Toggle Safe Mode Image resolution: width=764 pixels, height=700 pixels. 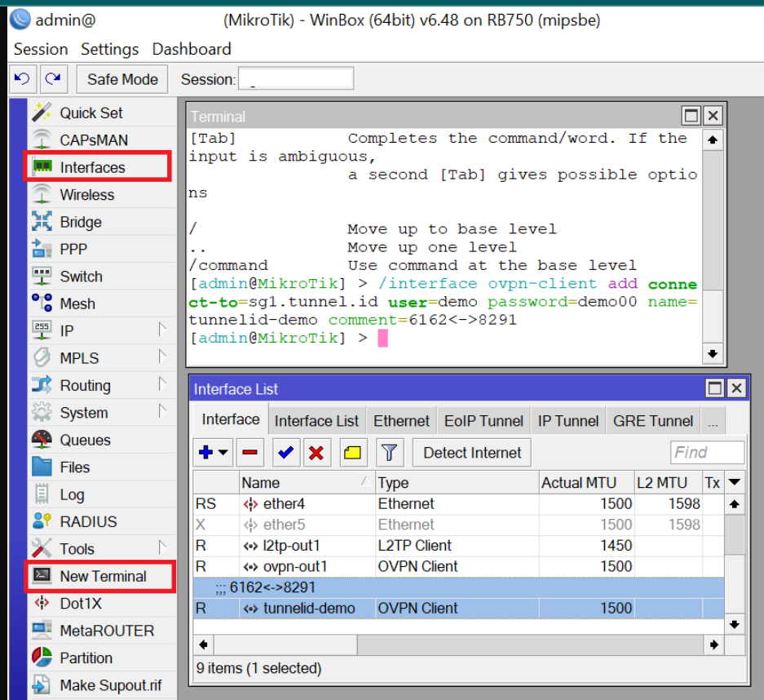[122, 79]
